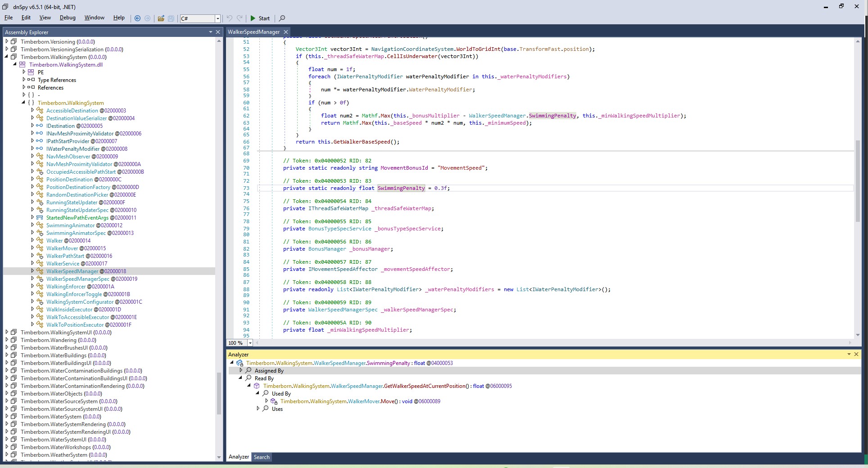Select Timberborn.WaterSystem assembly icon

pos(14,417)
